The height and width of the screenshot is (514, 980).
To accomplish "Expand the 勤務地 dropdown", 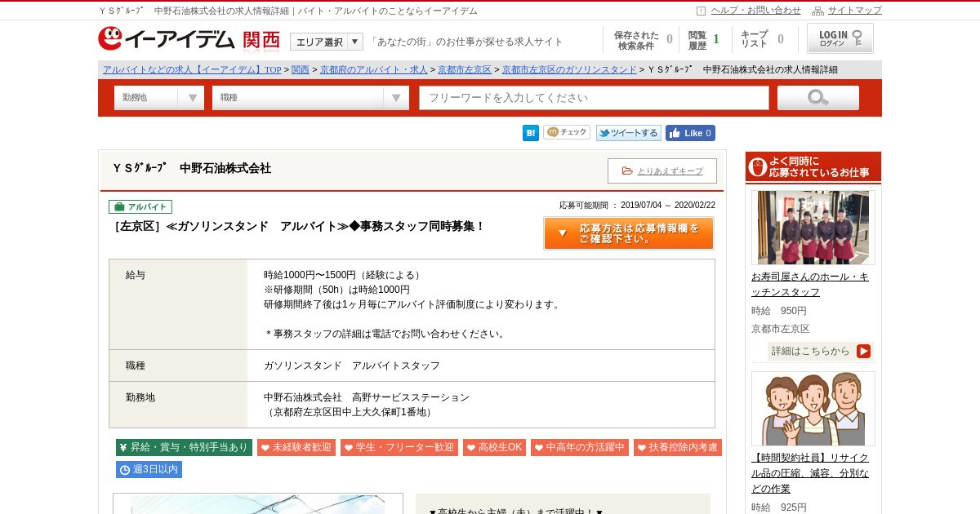I will (159, 98).
